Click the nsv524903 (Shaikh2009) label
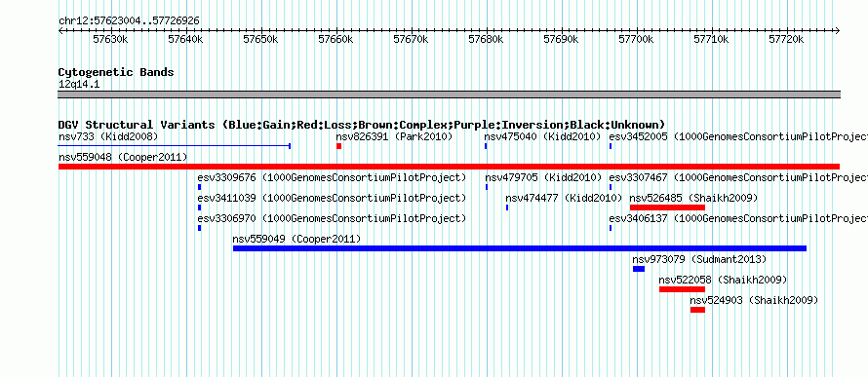 pos(754,300)
